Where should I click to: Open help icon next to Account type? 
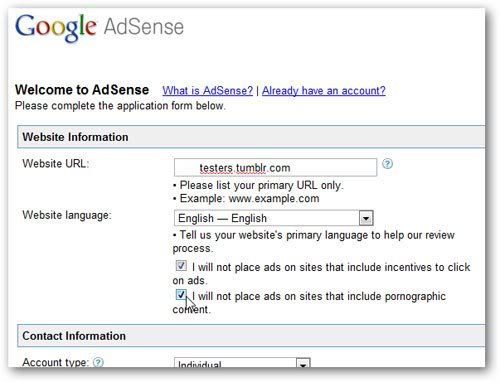pos(98,362)
